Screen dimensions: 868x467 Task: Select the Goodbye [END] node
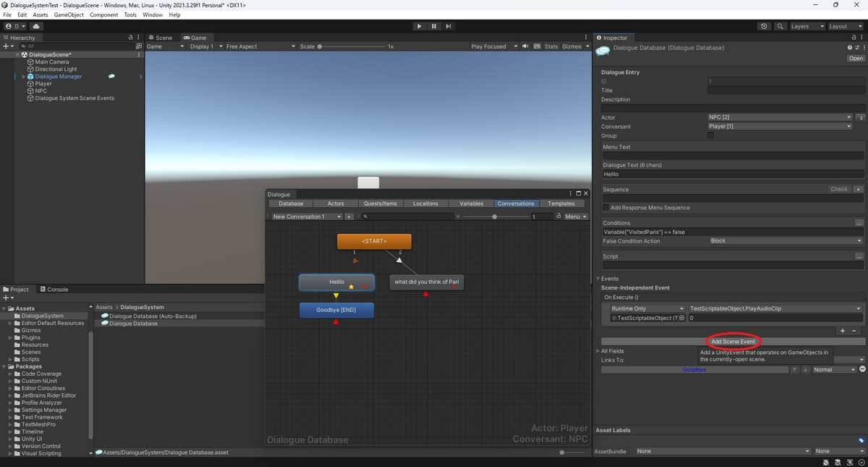336,310
